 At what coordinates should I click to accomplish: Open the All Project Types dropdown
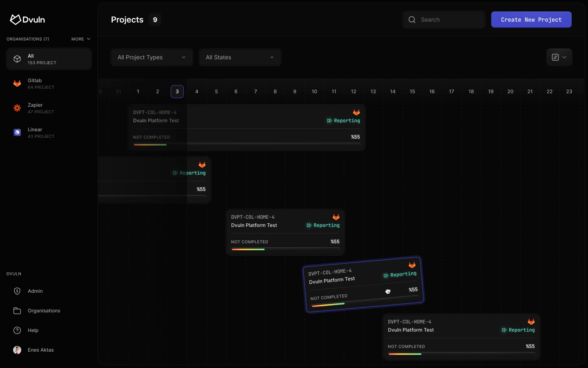tap(152, 57)
